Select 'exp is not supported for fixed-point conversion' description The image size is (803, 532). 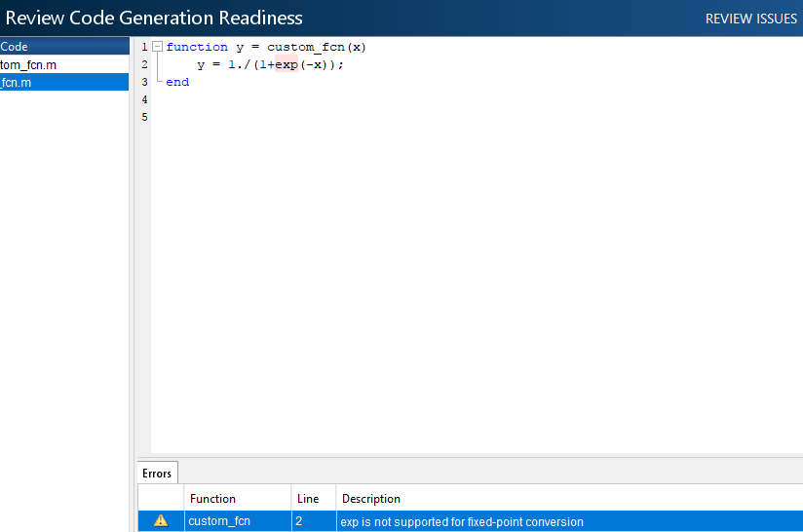462,521
